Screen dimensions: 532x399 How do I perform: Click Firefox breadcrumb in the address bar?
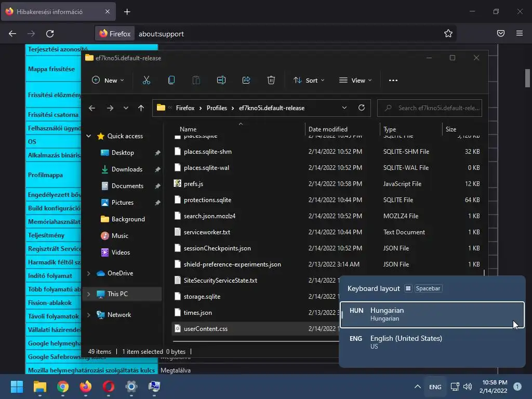[x=185, y=108]
